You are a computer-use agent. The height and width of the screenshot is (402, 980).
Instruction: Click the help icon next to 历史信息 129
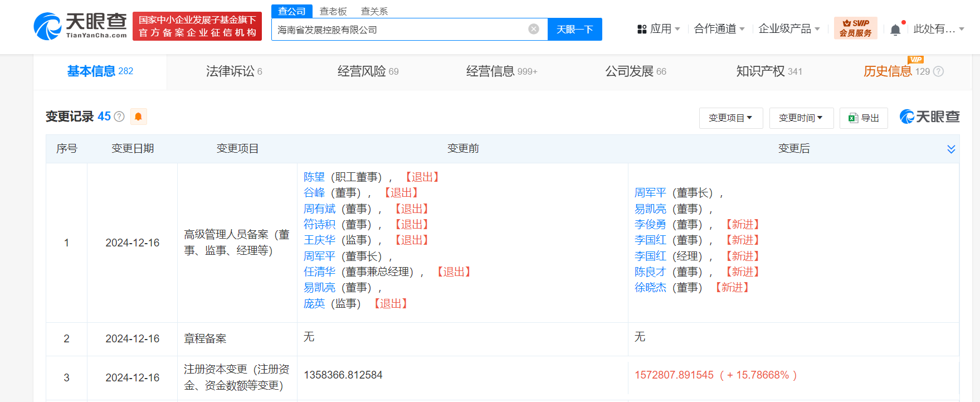point(938,71)
